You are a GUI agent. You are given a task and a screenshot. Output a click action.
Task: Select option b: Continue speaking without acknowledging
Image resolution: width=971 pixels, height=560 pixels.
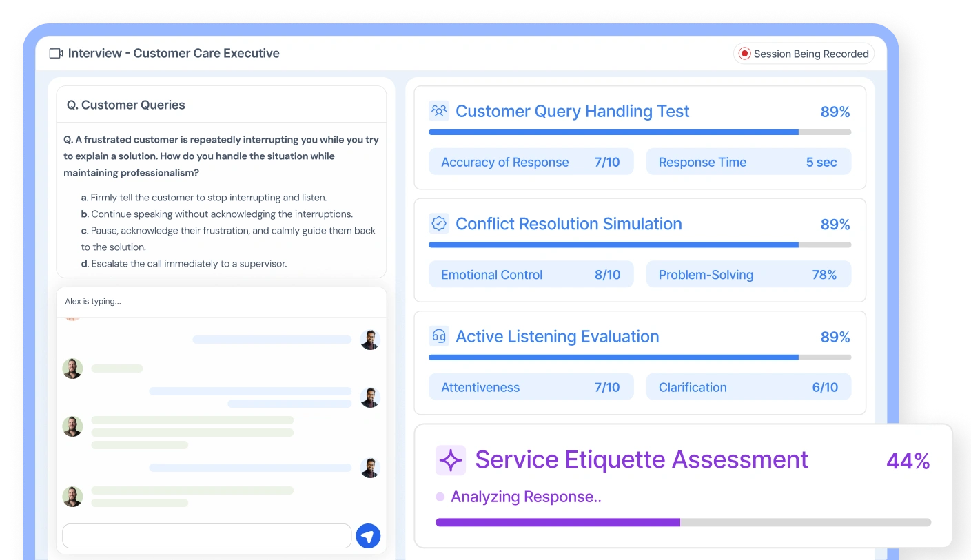217,214
